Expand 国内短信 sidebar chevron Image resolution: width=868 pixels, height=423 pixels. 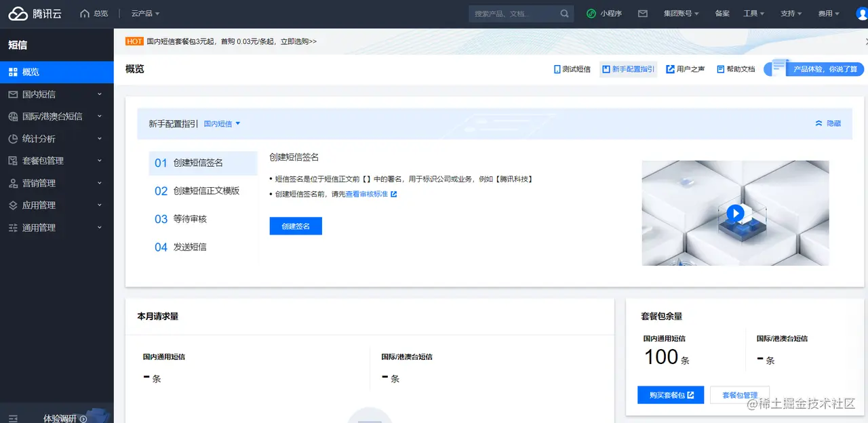[x=100, y=94]
